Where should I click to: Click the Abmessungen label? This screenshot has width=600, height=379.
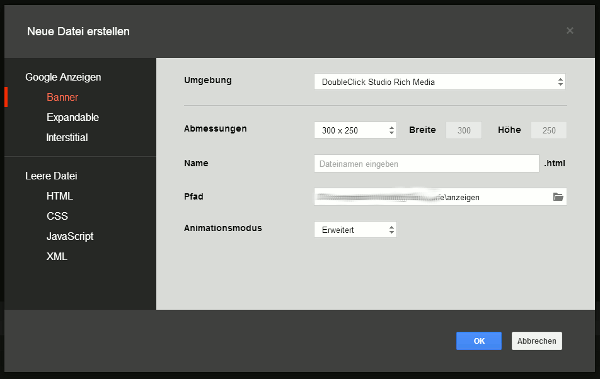coord(215,129)
